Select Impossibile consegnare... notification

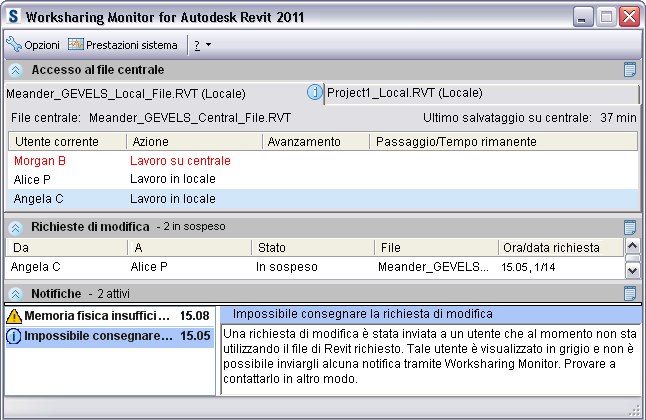coord(110,336)
